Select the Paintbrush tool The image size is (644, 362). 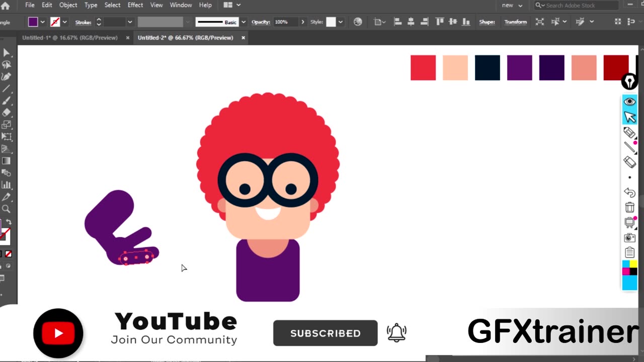[x=6, y=101]
